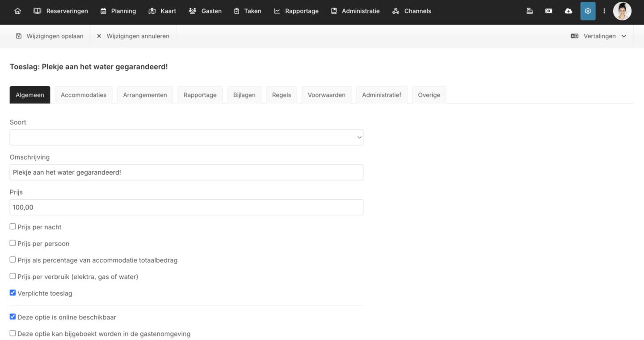644x340 pixels.
Task: Check the Prijs per persoon checkbox
Action: coord(13,243)
